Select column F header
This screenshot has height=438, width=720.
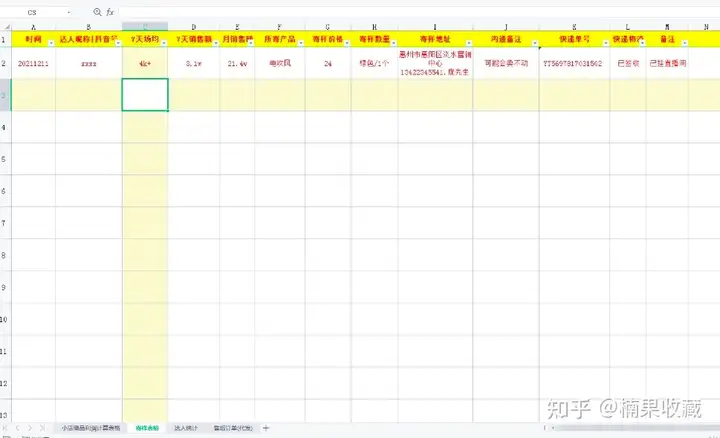click(x=280, y=27)
